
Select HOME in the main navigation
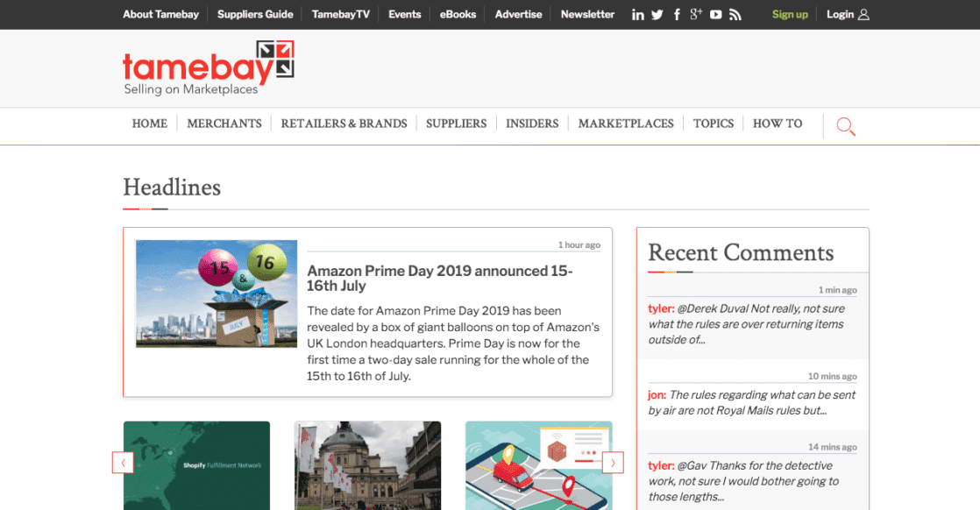click(x=149, y=124)
